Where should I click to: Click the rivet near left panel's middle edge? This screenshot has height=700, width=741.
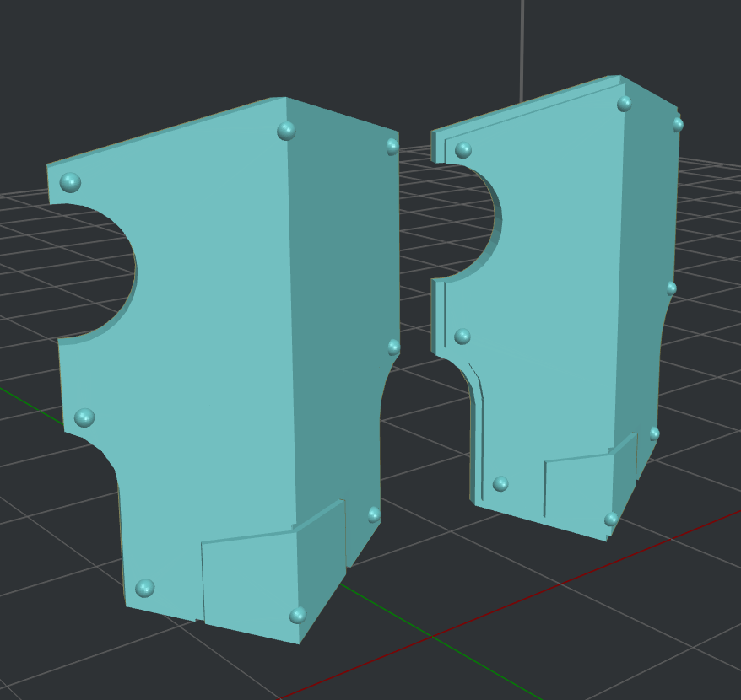84,417
